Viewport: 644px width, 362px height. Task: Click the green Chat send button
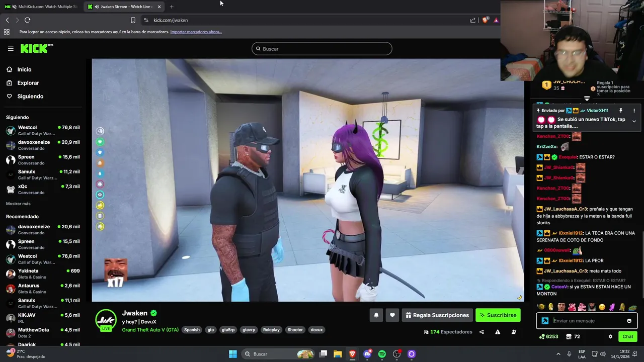628,336
